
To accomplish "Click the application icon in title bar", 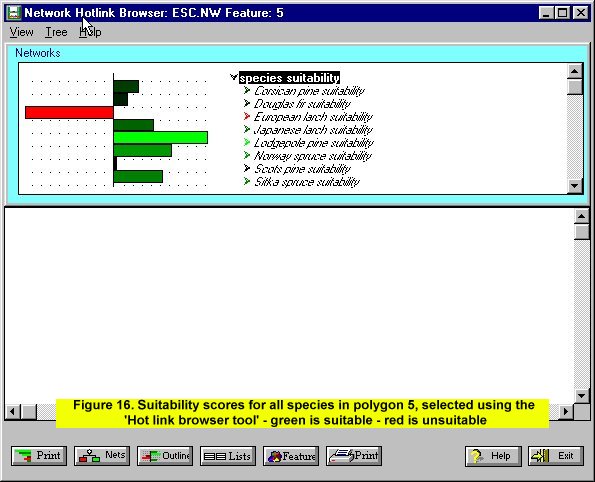I will pos(14,13).
